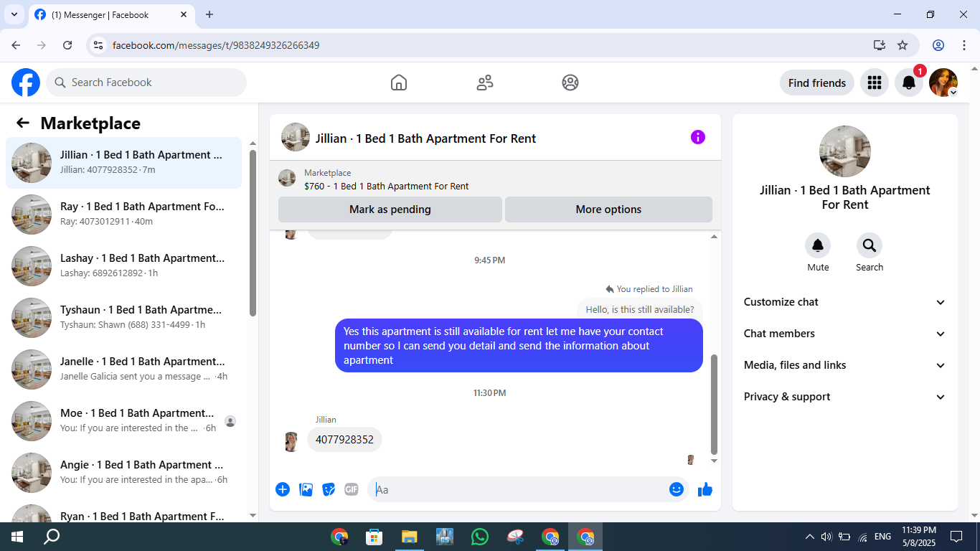Open Angie's apartment chat
This screenshot has height=551, width=980.
coord(124,473)
